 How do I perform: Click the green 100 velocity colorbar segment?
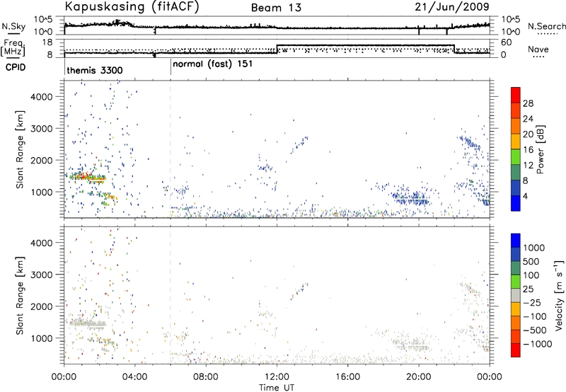[x=516, y=282]
